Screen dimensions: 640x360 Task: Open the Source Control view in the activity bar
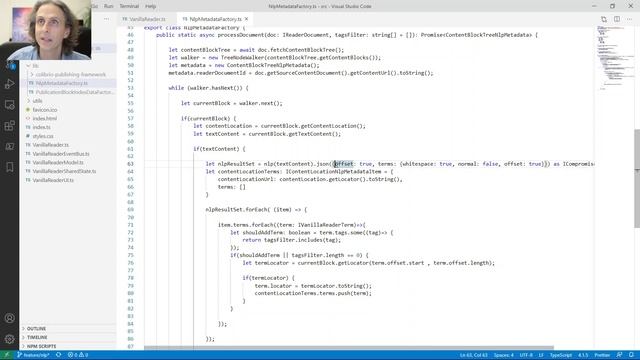(10, 65)
